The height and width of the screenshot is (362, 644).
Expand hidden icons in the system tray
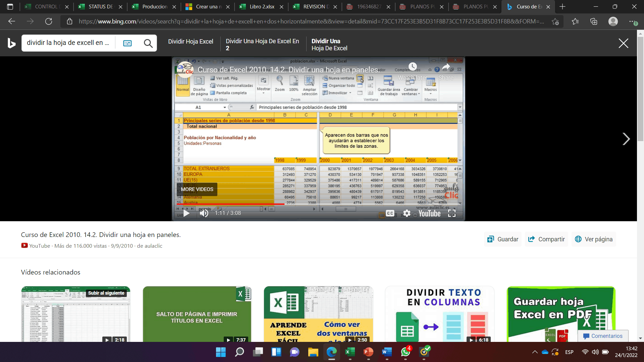(535, 352)
